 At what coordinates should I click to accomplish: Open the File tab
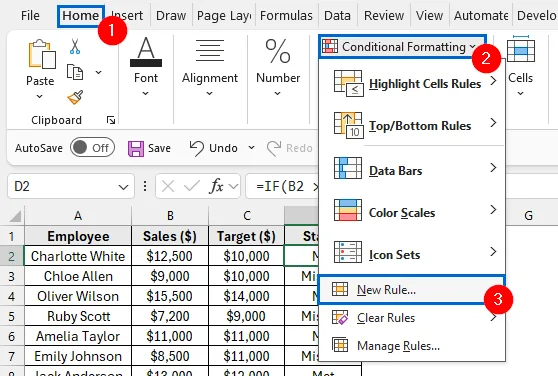(x=30, y=16)
